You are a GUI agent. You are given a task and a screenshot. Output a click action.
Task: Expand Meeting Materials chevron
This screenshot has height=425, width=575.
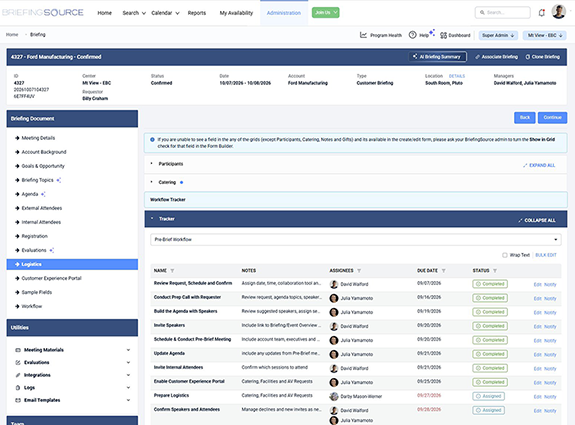click(128, 350)
